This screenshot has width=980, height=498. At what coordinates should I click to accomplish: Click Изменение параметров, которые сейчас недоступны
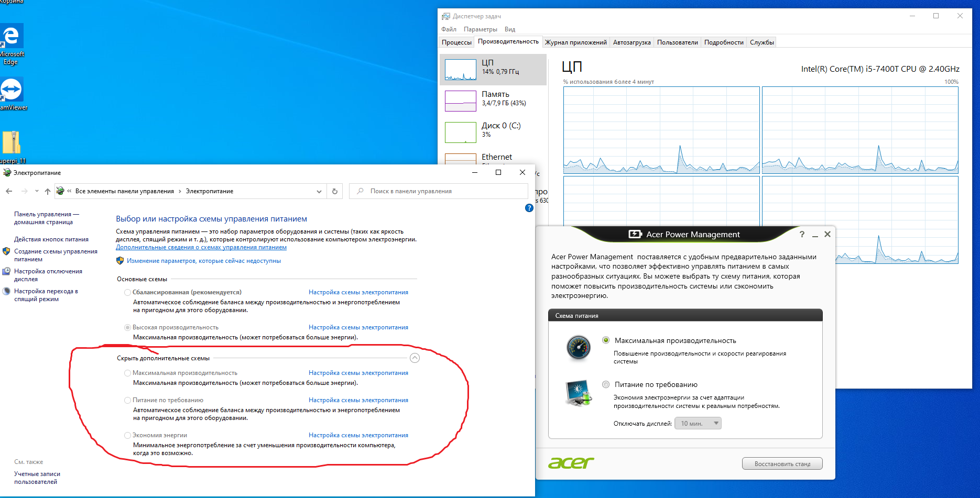[x=204, y=261]
